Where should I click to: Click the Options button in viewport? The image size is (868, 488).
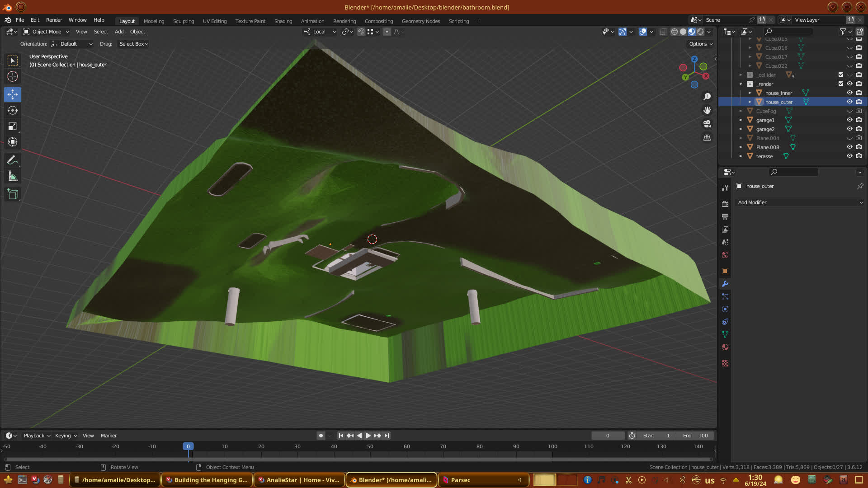701,44
